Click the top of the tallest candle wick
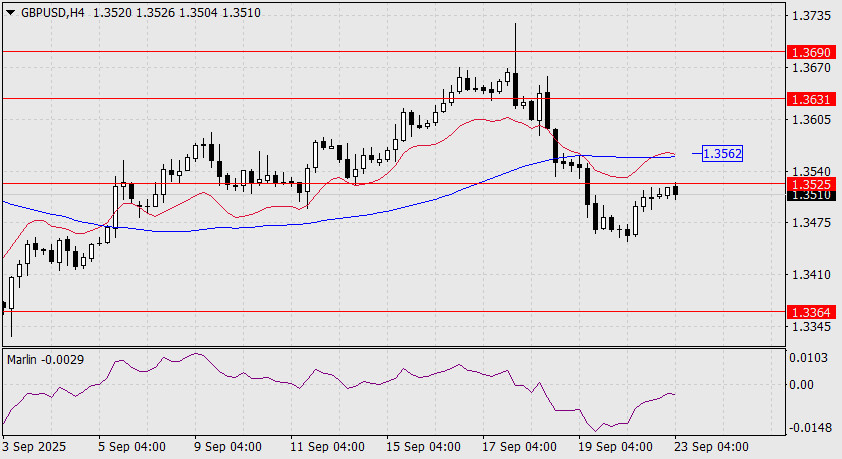The width and height of the screenshot is (842, 459). 515,23
